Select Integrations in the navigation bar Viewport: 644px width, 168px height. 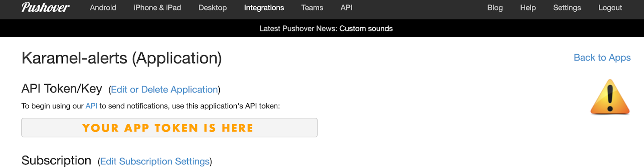click(264, 8)
